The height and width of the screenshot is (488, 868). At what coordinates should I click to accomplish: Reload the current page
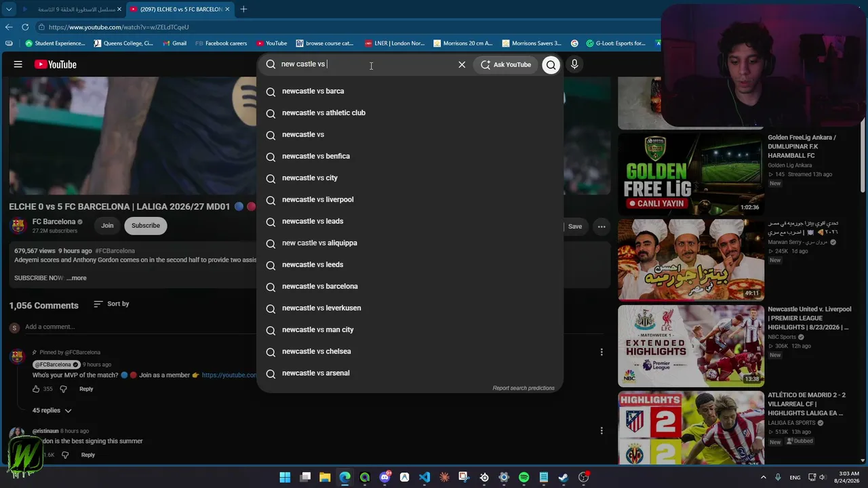pos(25,27)
